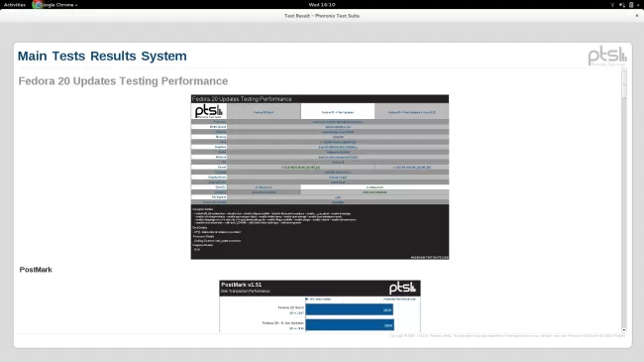Expand the system menu arrow in top bar

638,5
